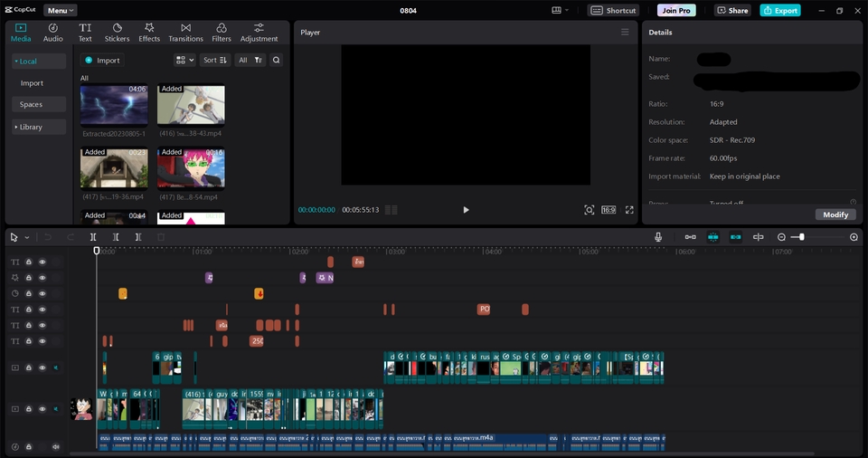This screenshot has height=458, width=868.
Task: Open the Filters tab
Action: (x=222, y=33)
